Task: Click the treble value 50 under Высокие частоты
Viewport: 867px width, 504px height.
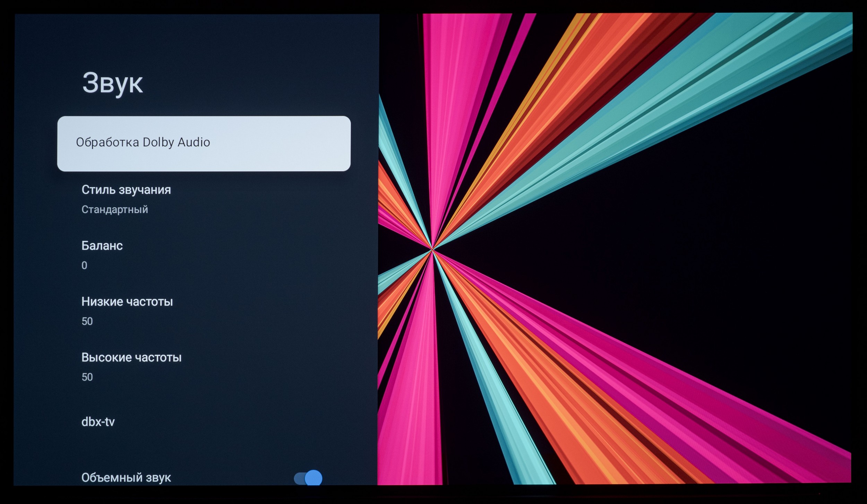Action: point(87,377)
